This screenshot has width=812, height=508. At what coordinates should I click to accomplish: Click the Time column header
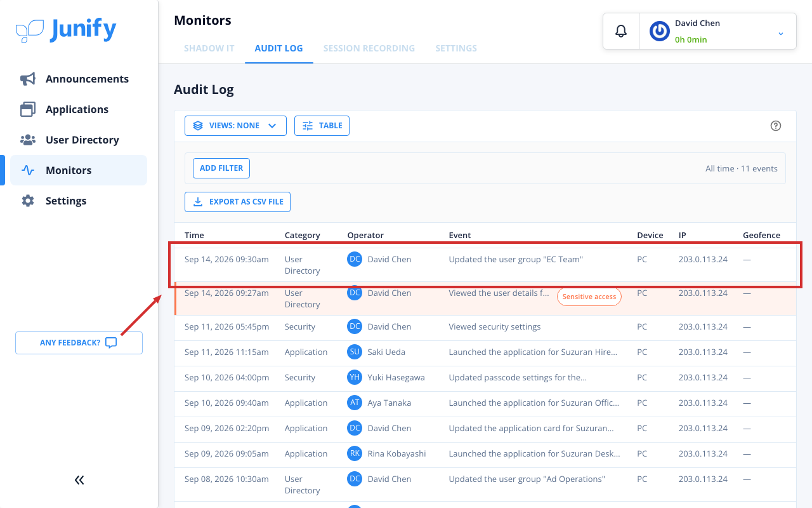pyautogui.click(x=194, y=235)
